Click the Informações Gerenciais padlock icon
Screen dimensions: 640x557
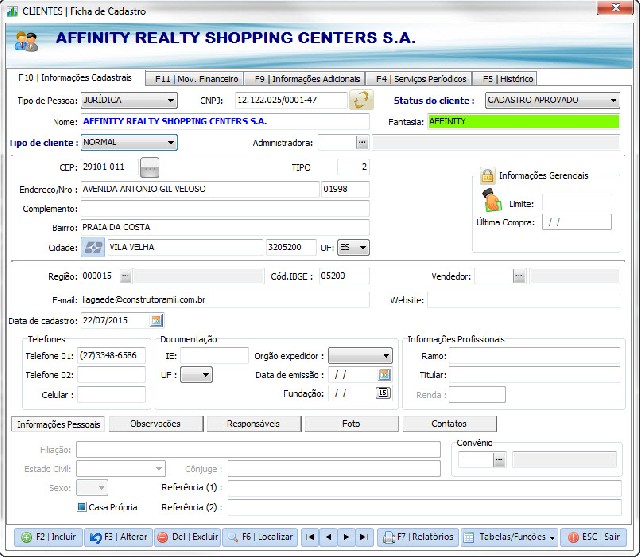click(487, 175)
